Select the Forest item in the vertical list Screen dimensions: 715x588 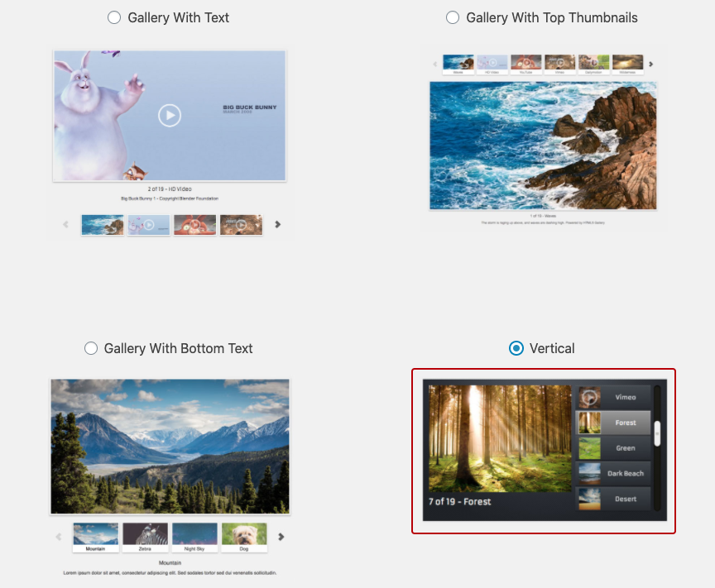pyautogui.click(x=613, y=423)
